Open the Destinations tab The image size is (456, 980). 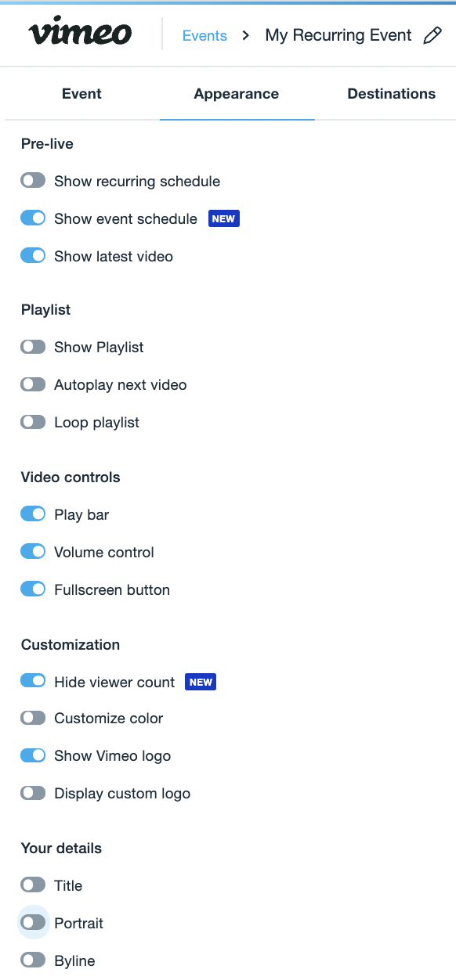391,94
